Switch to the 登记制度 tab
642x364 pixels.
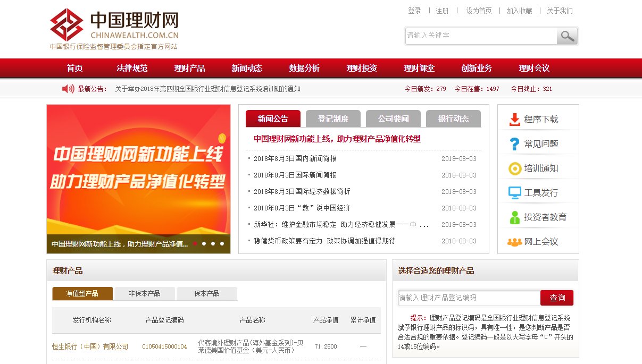tap(333, 118)
